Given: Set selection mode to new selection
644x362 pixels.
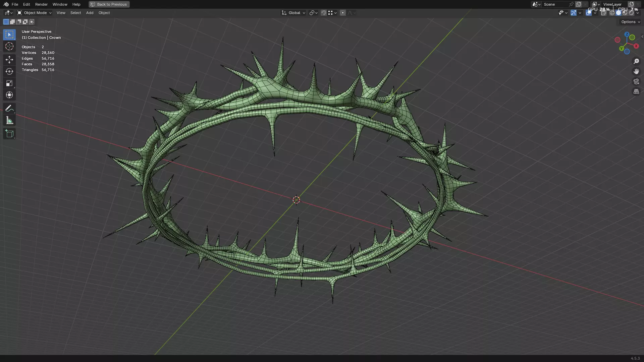Looking at the screenshot, I should point(6,22).
